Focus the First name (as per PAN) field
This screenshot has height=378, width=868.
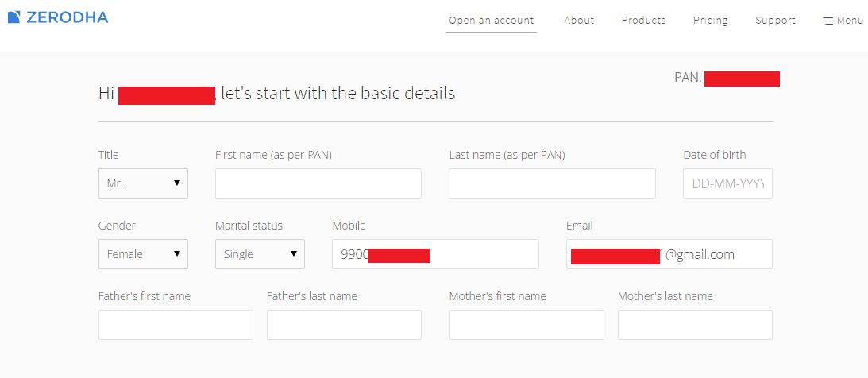click(x=318, y=183)
